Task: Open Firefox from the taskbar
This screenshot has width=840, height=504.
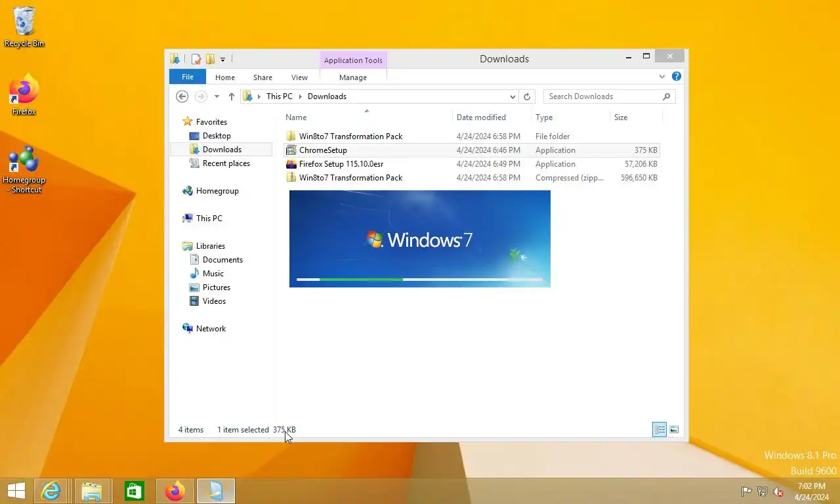Action: tap(175, 491)
